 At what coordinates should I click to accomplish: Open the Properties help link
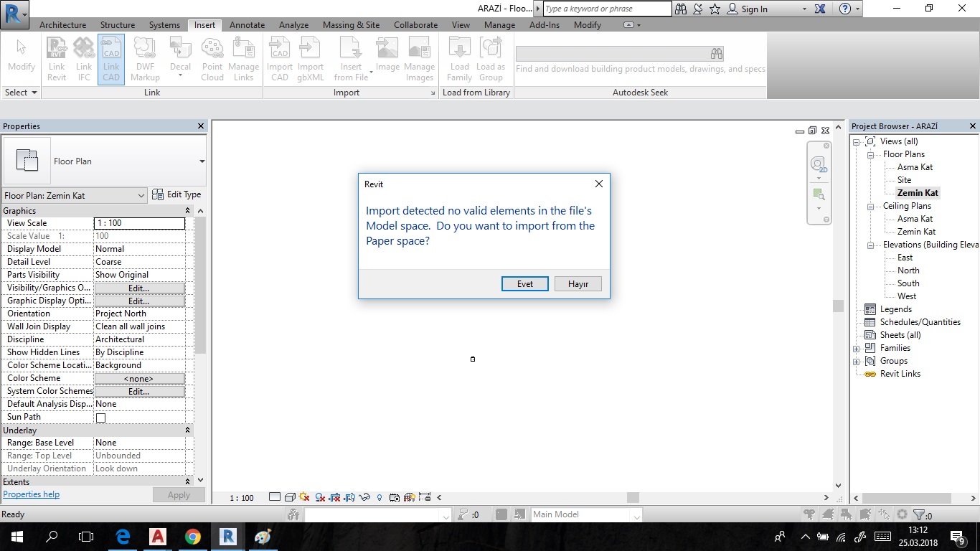click(32, 494)
